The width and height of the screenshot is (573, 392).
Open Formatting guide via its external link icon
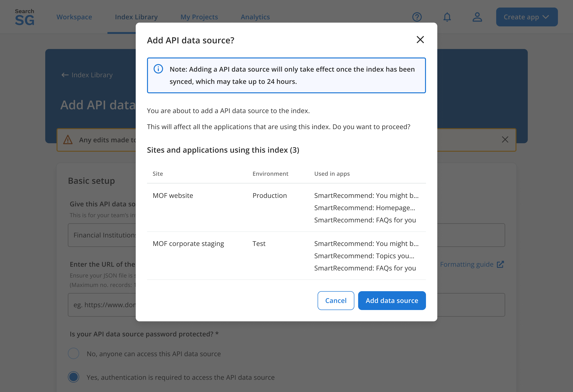coord(500,264)
